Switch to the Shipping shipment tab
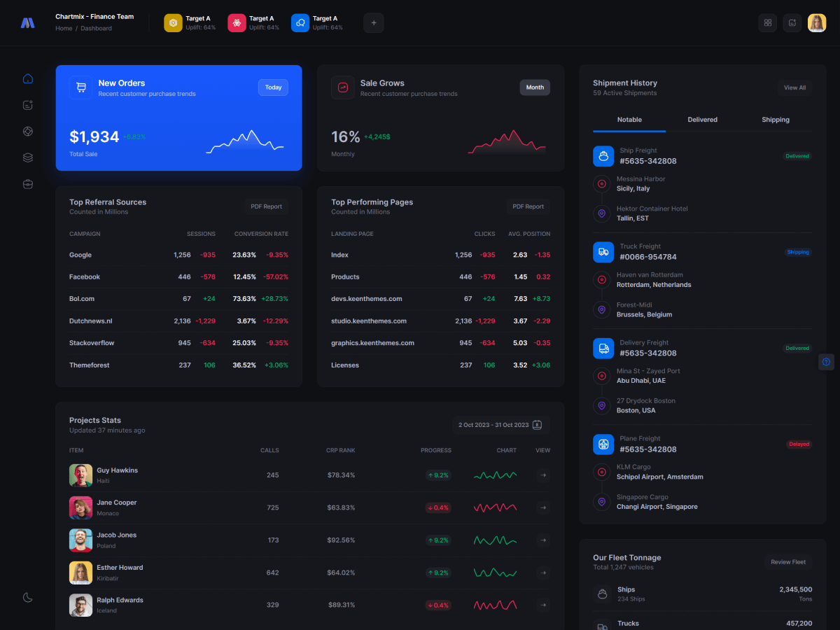 775,120
